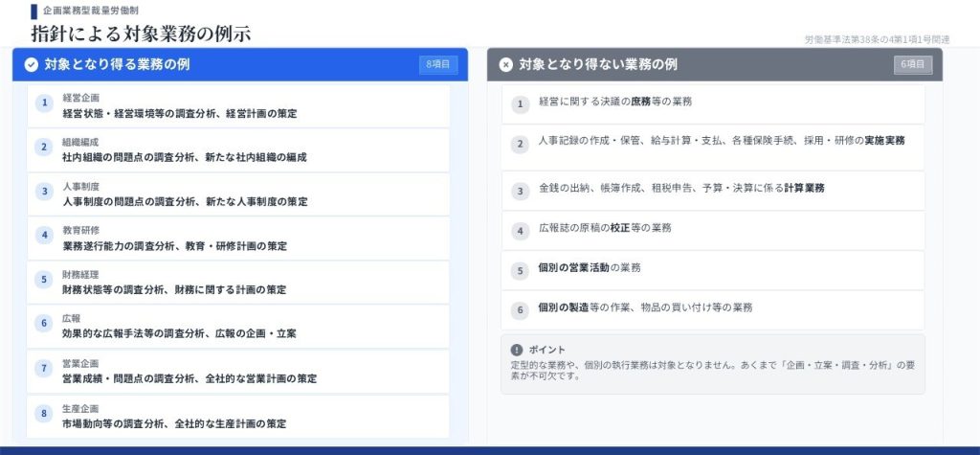Viewport: 980px width, 455px height.
Task: Select the 個別の営業活動の業務 item
Action: tap(712, 269)
